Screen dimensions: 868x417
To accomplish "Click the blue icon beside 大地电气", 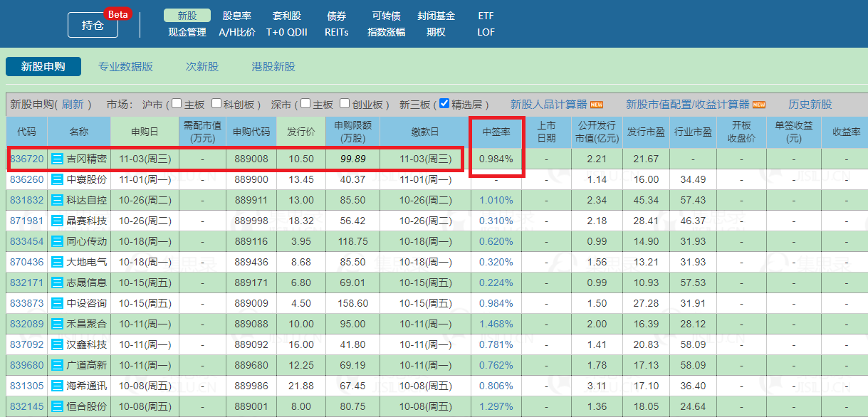I will [58, 263].
